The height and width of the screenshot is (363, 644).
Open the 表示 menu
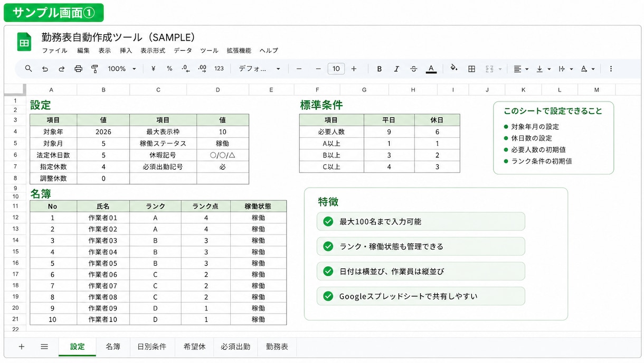(105, 51)
